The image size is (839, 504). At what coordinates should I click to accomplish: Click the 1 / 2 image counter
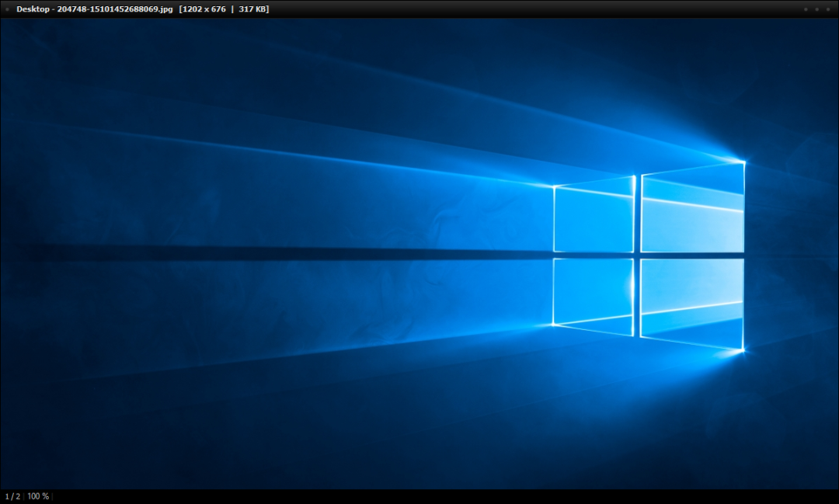(x=12, y=496)
